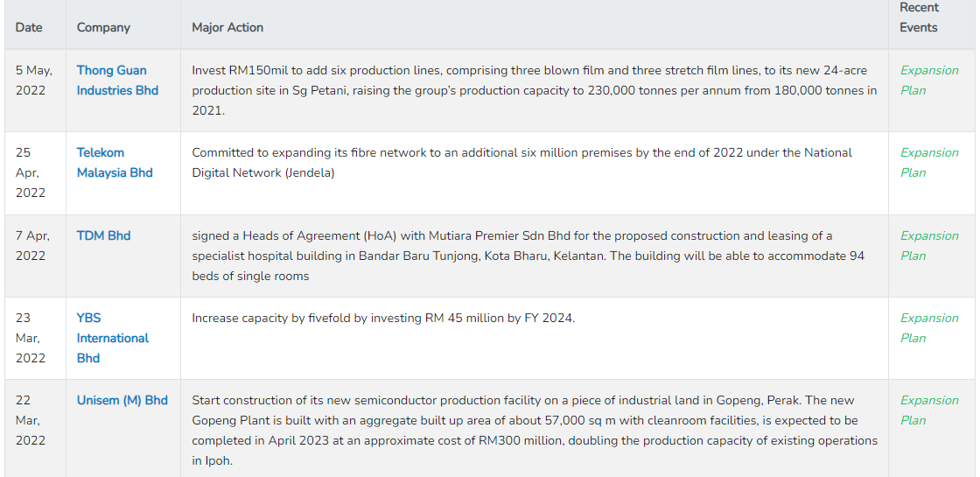Select the 5 May, 2022 date cell
Screen dimensions: 980x477
tap(34, 80)
